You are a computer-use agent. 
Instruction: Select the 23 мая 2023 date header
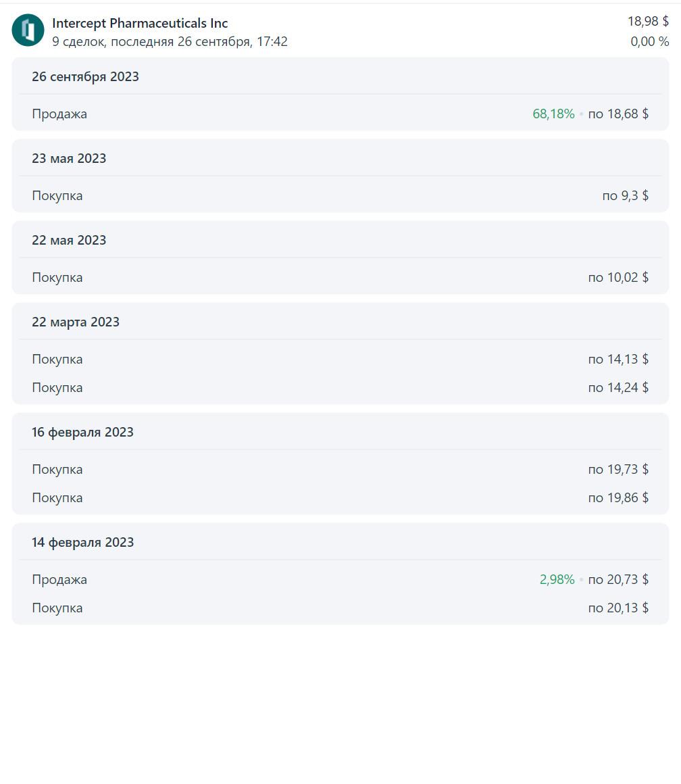[x=69, y=159]
